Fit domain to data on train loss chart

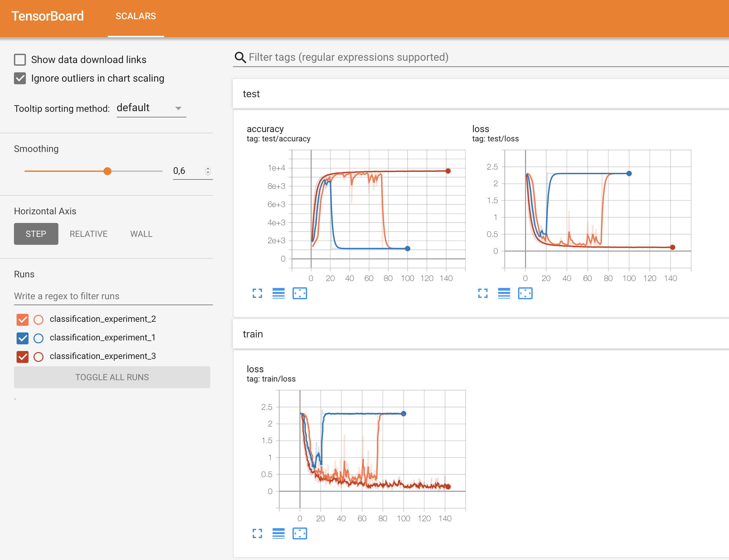point(299,533)
